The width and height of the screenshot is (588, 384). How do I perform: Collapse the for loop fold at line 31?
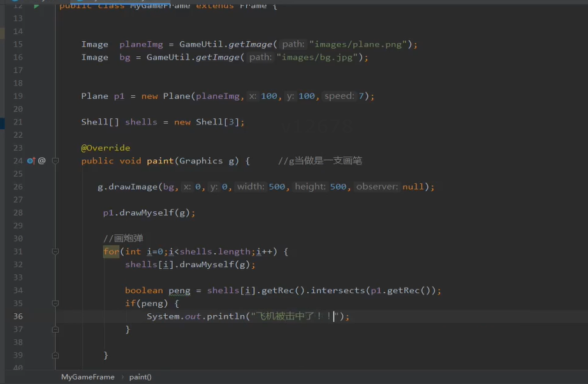(x=55, y=251)
